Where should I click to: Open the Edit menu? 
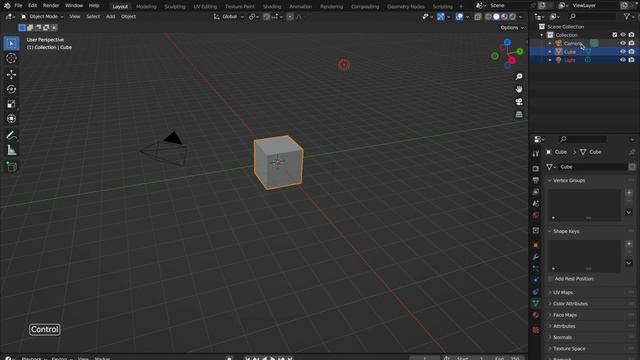[33, 6]
